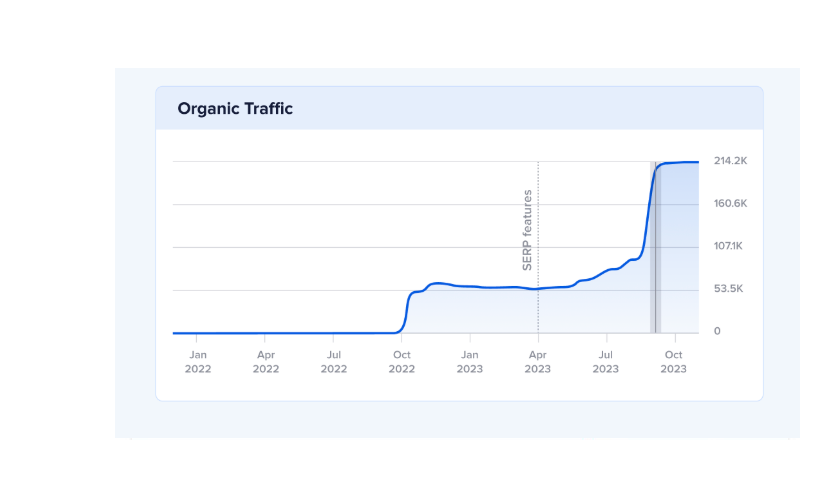Click the Apr 2022 date label
This screenshot has width=840, height=480.
266,362
